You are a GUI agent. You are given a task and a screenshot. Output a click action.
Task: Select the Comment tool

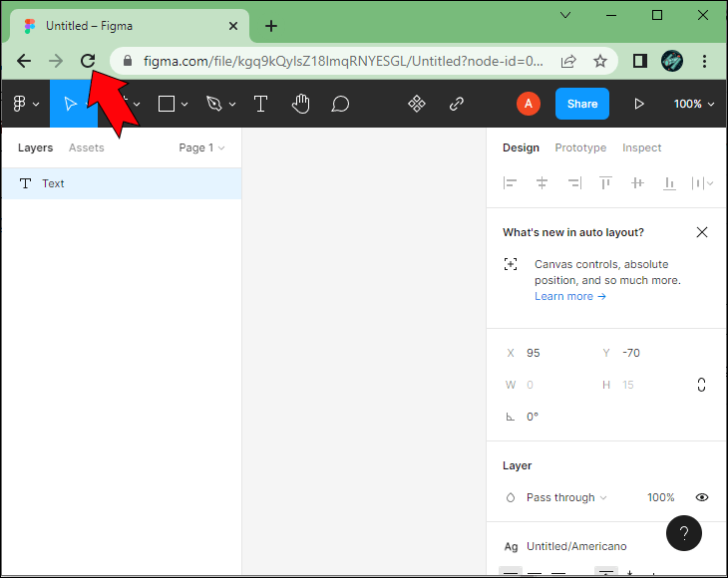pyautogui.click(x=340, y=104)
